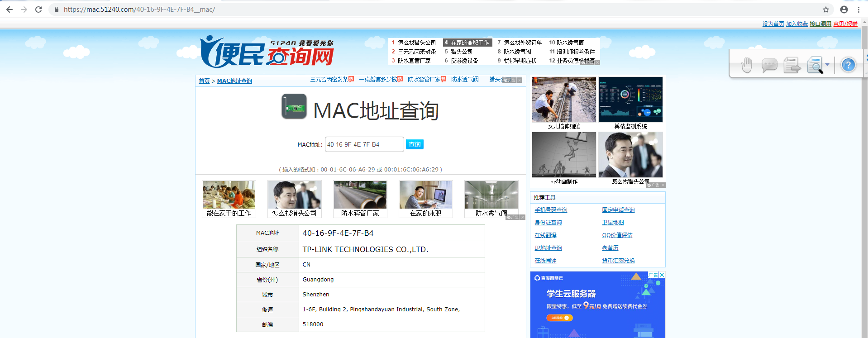
Task: Click the address bar URL
Action: (139, 10)
